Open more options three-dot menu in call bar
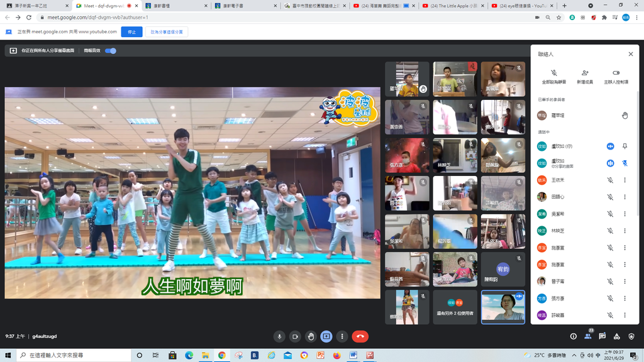Screen dimensions: 644x362 click(342, 337)
